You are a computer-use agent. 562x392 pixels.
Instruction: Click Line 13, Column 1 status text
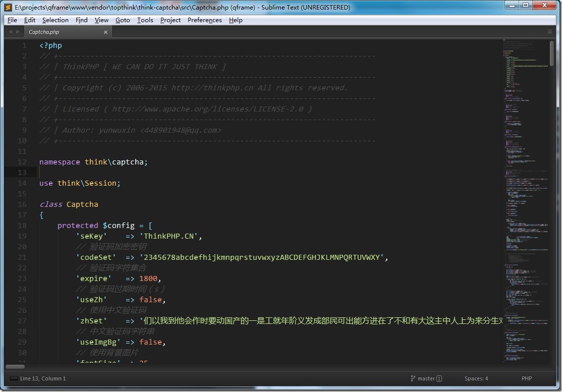[43, 378]
